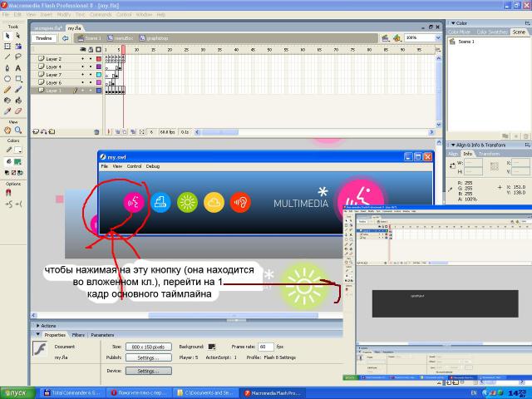Viewport: 532px width, 399px height.
Task: Toggle the Snap to Objects magnet option
Action: pyautogui.click(x=8, y=193)
